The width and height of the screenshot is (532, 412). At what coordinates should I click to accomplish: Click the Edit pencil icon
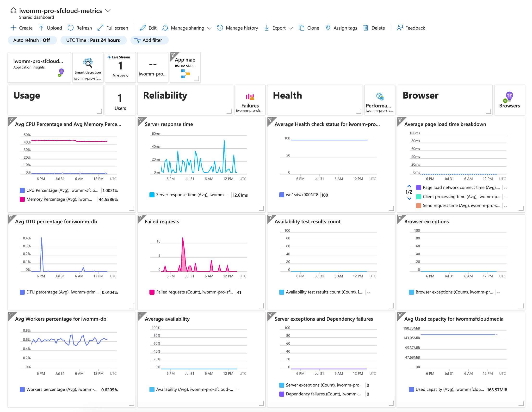click(143, 28)
